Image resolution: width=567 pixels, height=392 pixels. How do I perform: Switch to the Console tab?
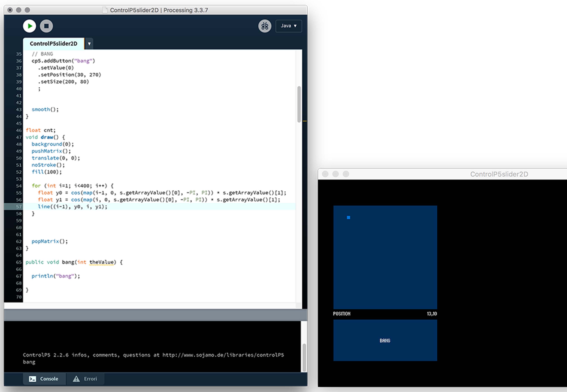(x=44, y=379)
